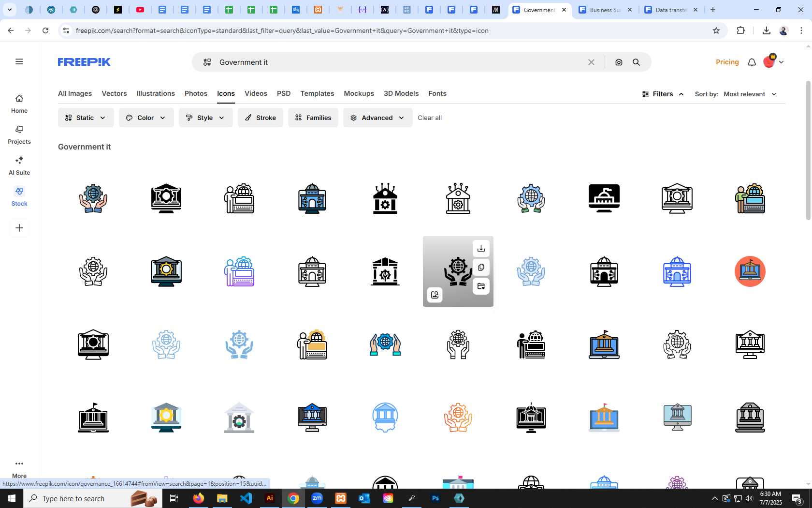The height and width of the screenshot is (508, 812).
Task: Switch to Vectors tab
Action: [x=114, y=93]
